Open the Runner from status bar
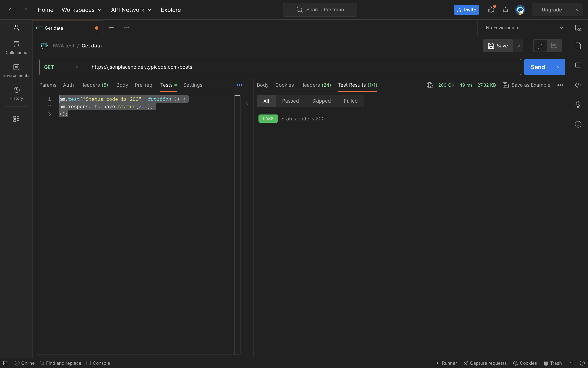This screenshot has height=368, width=588. coord(446,363)
